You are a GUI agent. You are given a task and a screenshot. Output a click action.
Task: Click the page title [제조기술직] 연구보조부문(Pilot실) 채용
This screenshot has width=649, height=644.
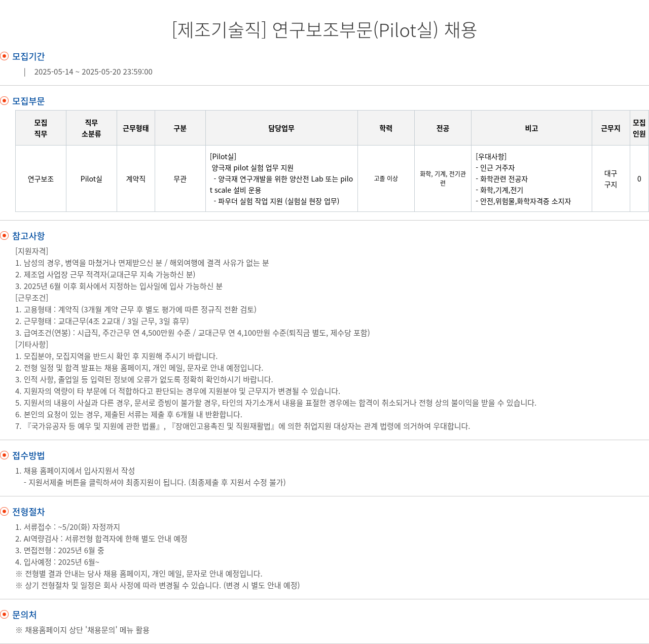(324, 30)
